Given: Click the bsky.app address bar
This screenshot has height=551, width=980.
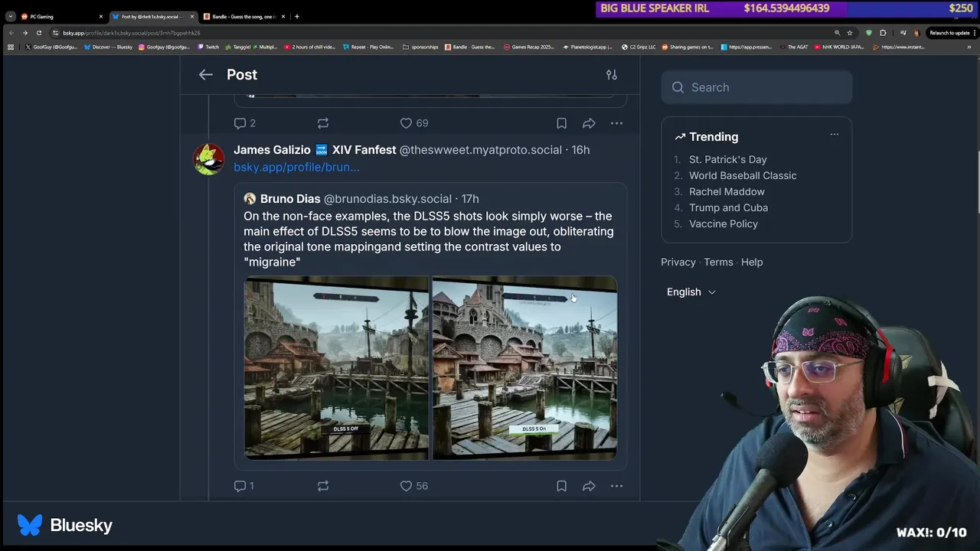Looking at the screenshot, I should pyautogui.click(x=444, y=33).
